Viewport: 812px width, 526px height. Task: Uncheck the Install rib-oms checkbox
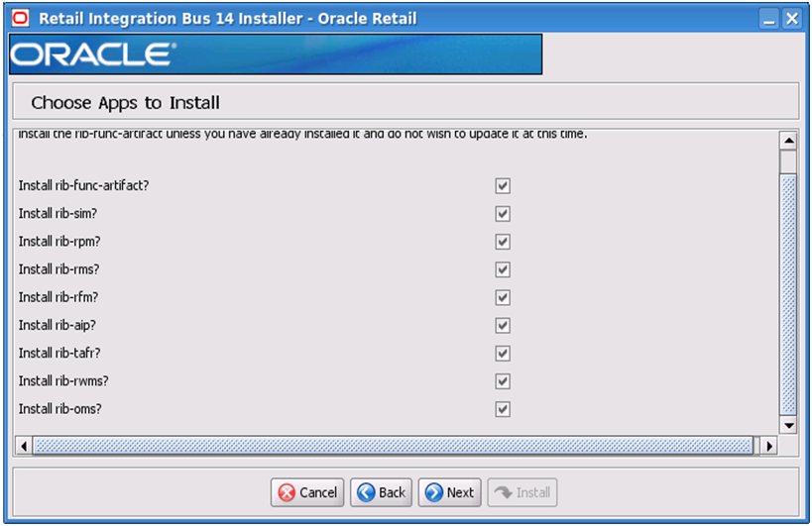click(x=503, y=409)
